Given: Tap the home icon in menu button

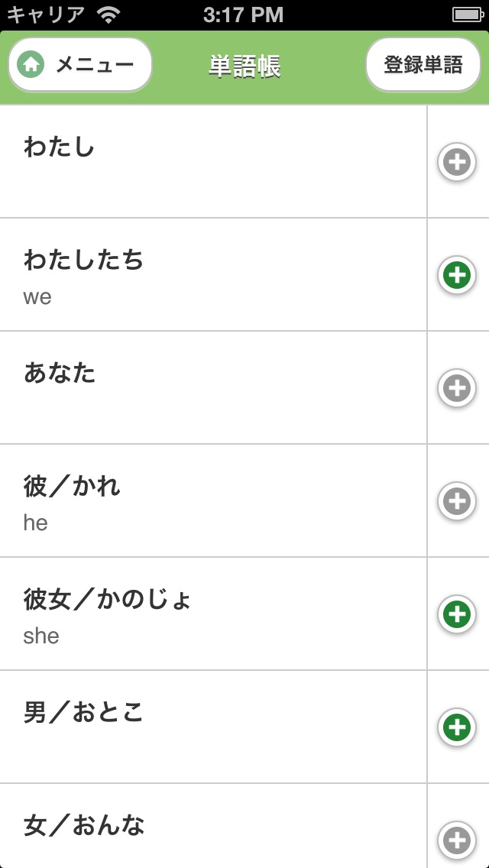Looking at the screenshot, I should coord(31,65).
